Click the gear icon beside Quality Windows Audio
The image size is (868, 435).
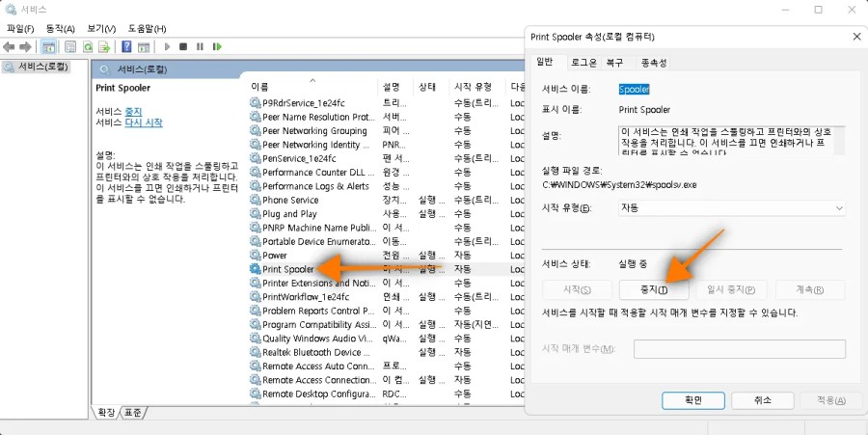coord(255,339)
